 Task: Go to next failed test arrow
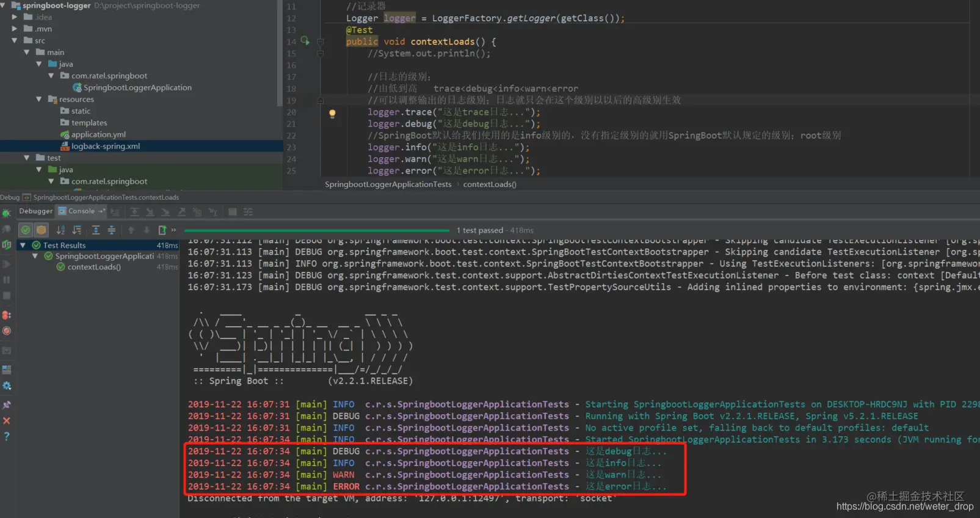(x=147, y=230)
